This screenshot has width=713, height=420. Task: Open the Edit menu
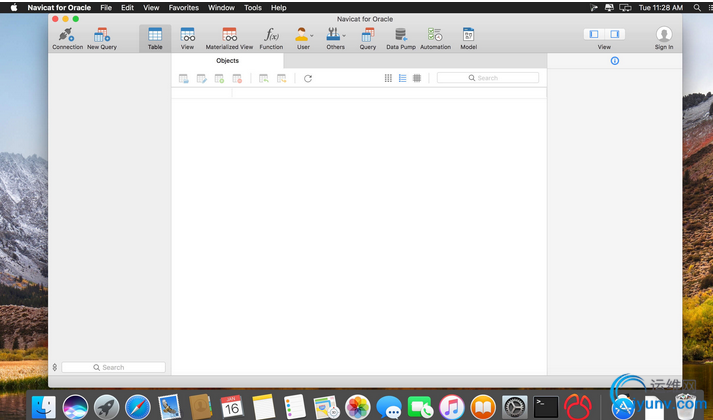(127, 7)
